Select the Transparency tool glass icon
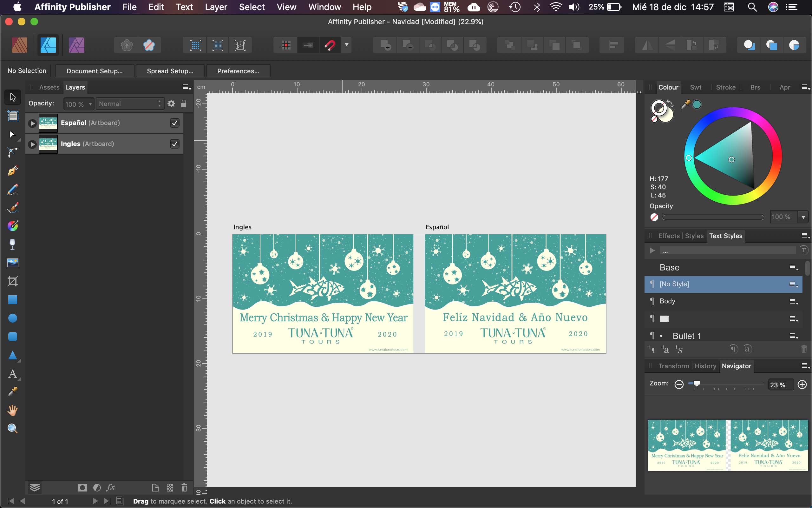The height and width of the screenshot is (508, 812). (13, 244)
